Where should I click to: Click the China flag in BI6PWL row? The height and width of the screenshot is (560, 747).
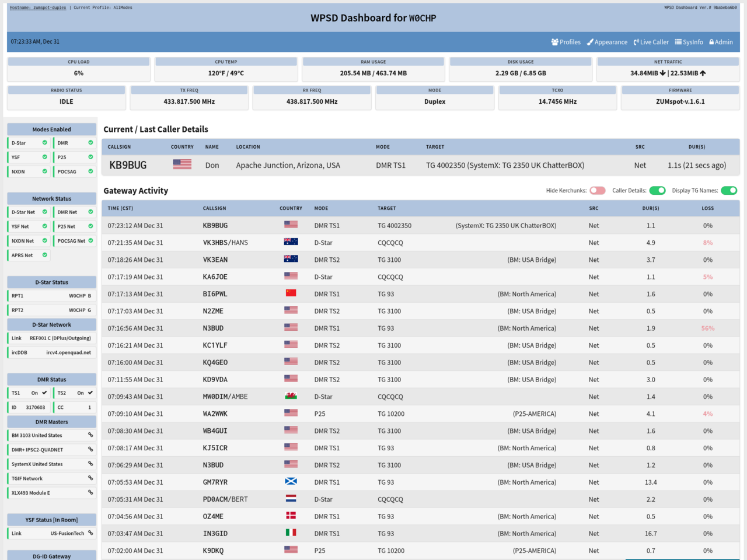click(x=291, y=293)
